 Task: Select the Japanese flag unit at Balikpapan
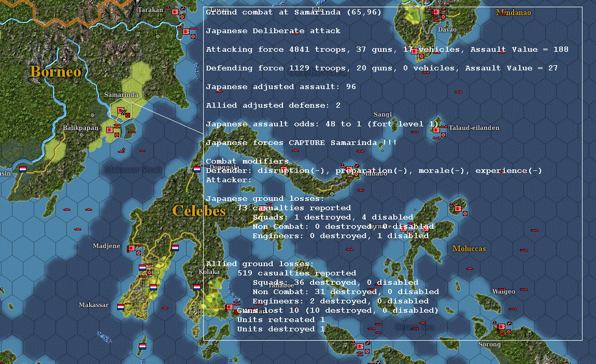pos(110,130)
